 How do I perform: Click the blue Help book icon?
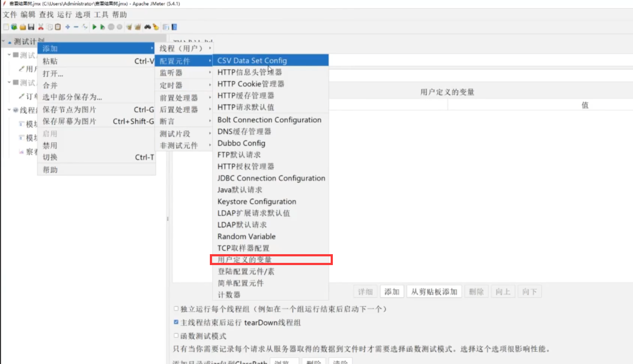(x=174, y=27)
